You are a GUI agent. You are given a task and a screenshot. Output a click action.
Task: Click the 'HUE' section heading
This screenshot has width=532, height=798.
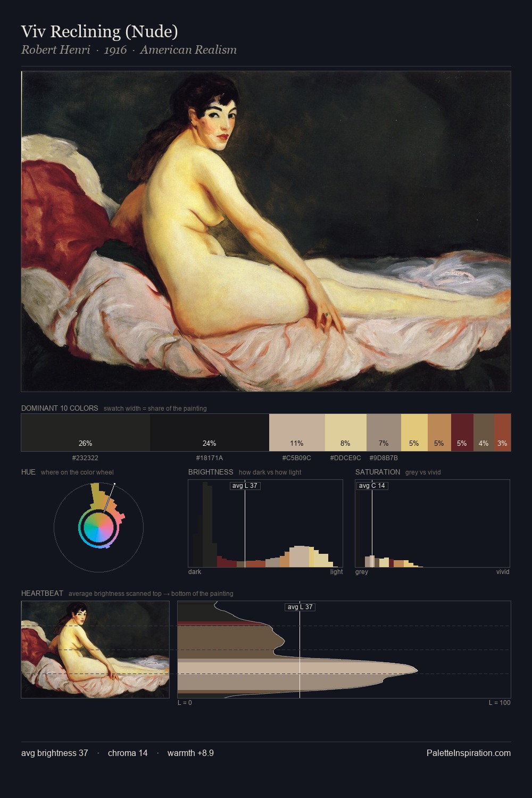(28, 472)
